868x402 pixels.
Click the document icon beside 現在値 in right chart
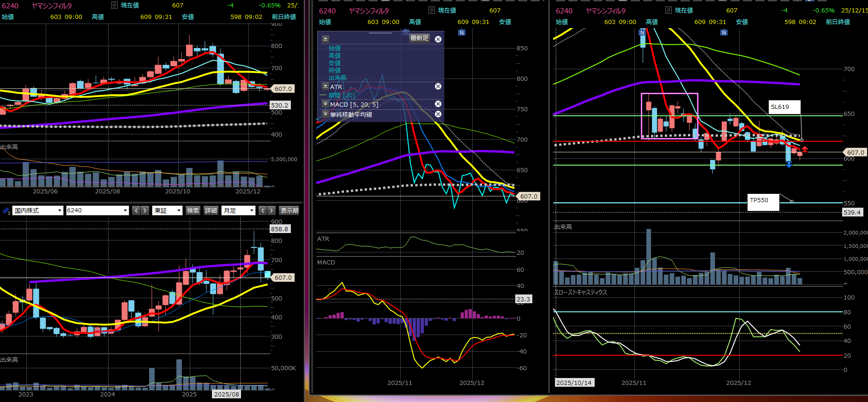click(668, 10)
